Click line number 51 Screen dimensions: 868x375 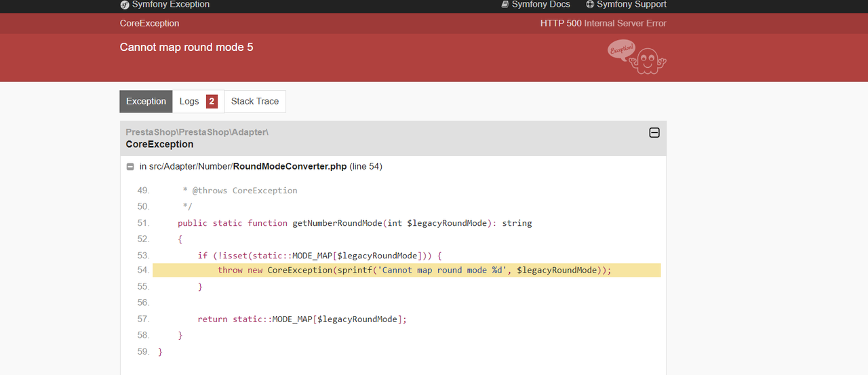142,223
